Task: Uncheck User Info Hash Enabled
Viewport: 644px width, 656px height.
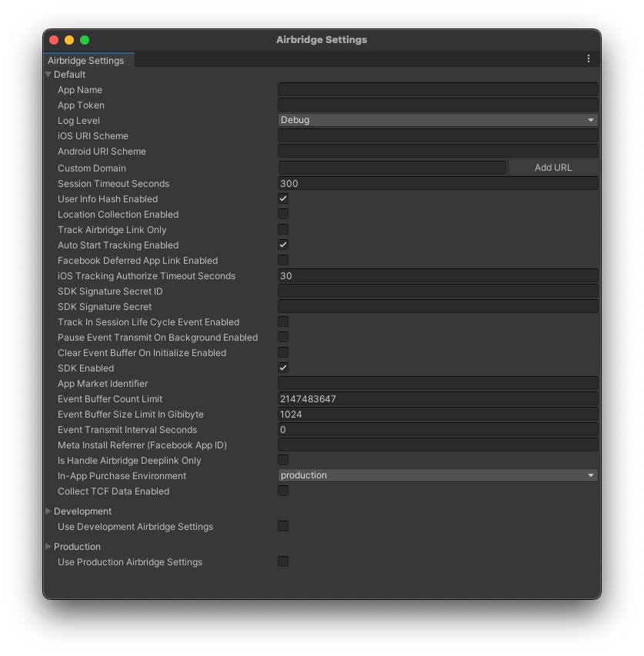Action: [x=283, y=198]
